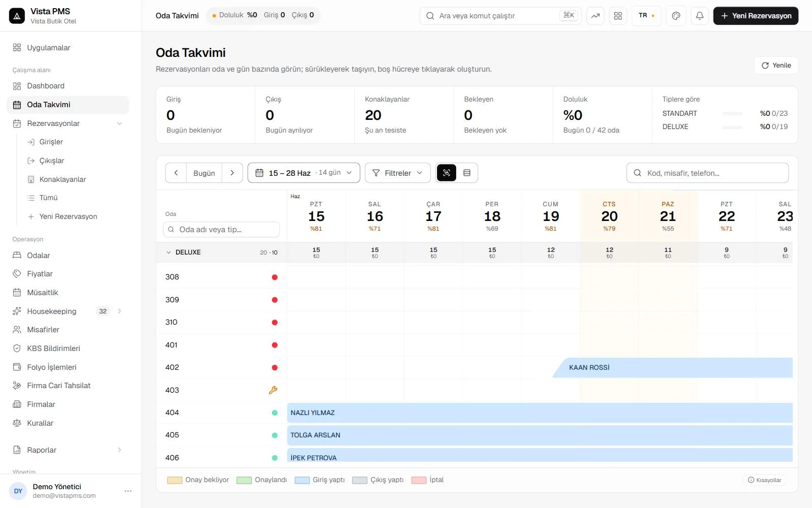Click the Giriş 0 stat card
812x508 pixels.
(x=206, y=115)
